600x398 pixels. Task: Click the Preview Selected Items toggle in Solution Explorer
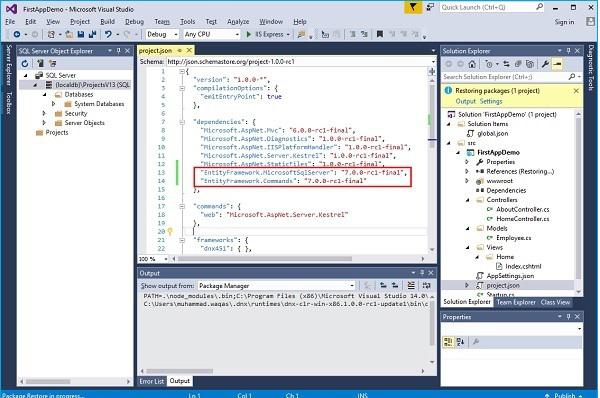point(558,64)
